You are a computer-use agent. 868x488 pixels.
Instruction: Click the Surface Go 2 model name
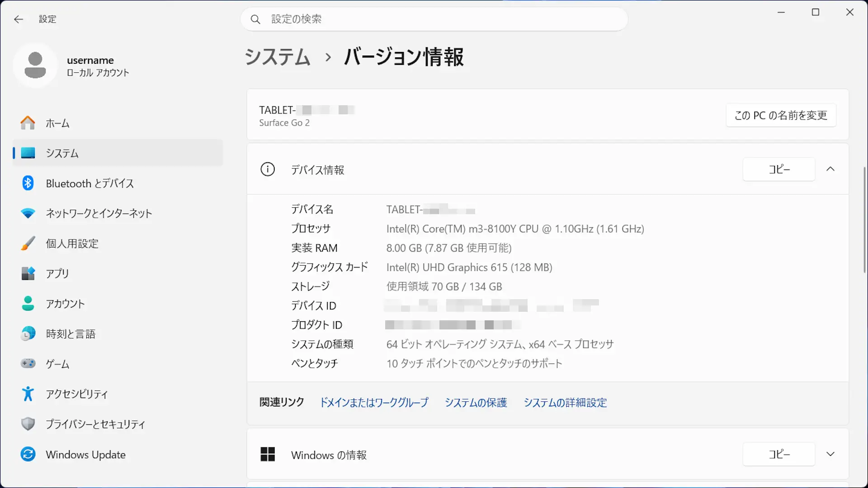[x=284, y=123]
